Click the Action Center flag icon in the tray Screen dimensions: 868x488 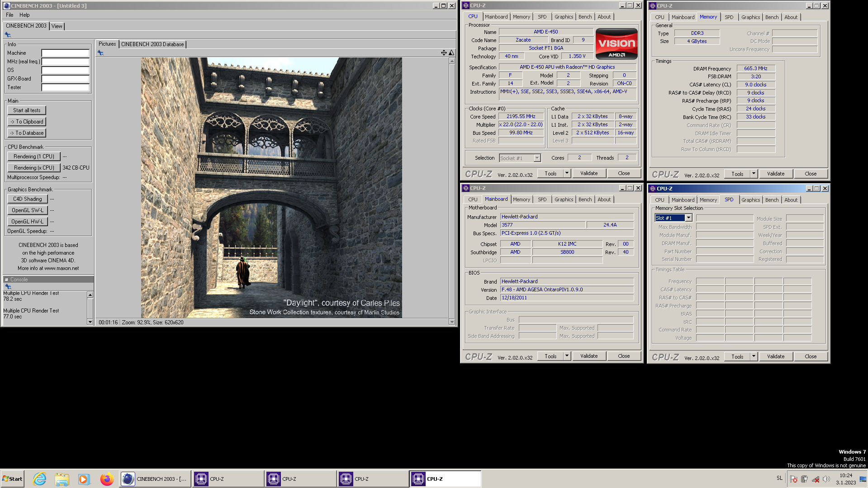click(793, 479)
